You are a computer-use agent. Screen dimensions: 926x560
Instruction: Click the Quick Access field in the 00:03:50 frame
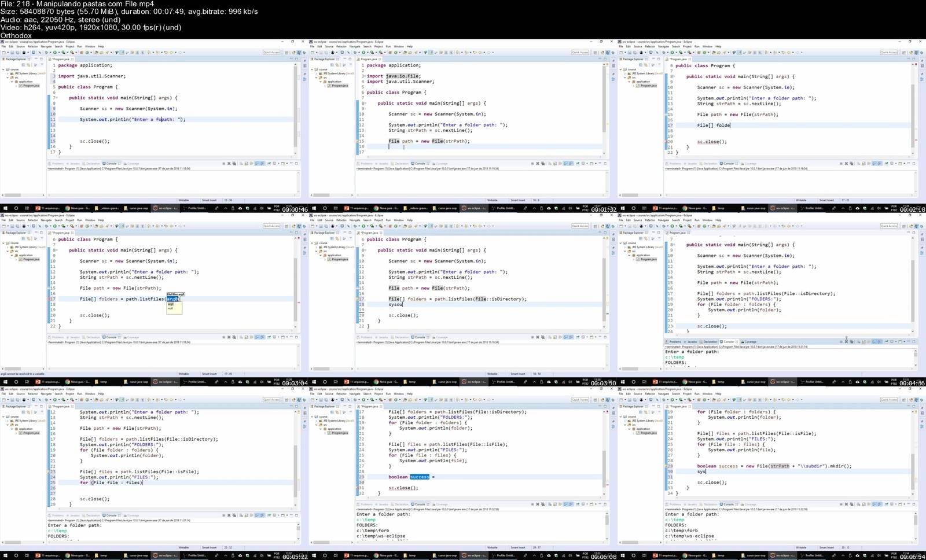[x=580, y=226]
